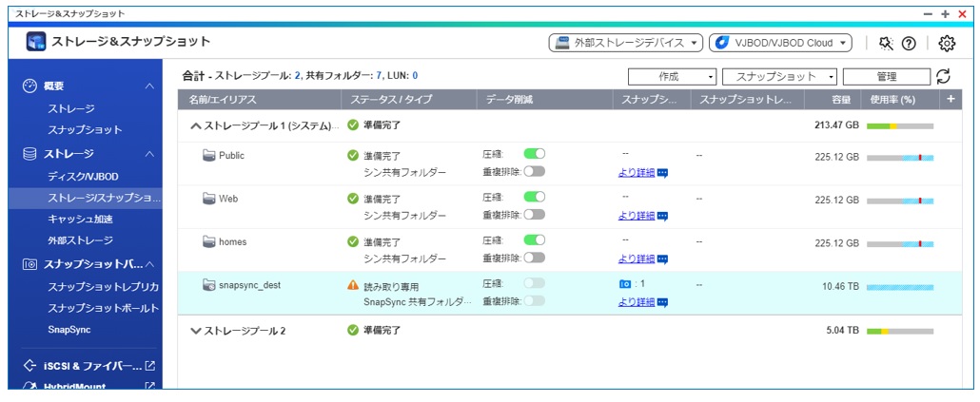
Task: Click the snapshot camera icon for snapsync_dest
Action: point(625,284)
